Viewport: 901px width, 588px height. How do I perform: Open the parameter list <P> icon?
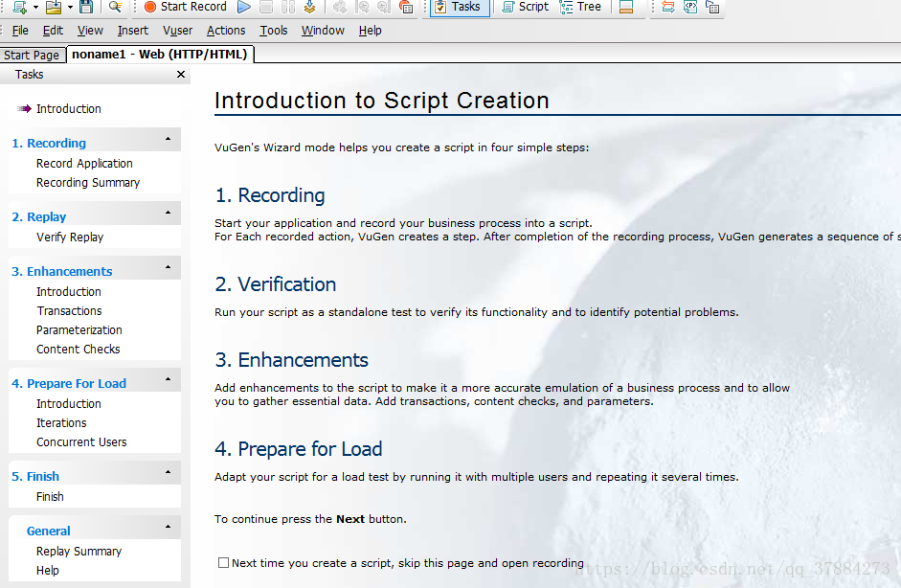689,7
